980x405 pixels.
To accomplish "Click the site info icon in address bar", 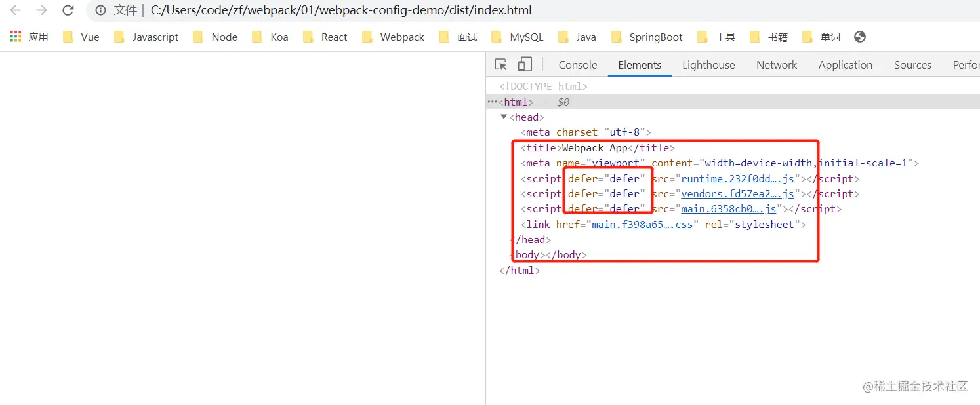I will coord(100,10).
